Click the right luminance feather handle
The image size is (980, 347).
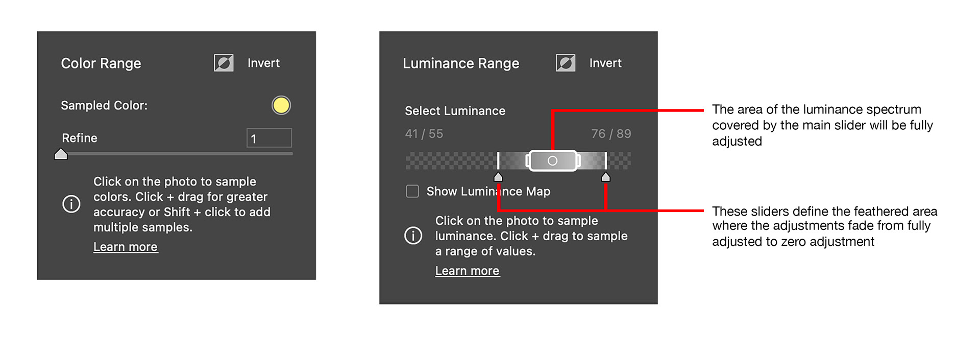click(x=605, y=177)
